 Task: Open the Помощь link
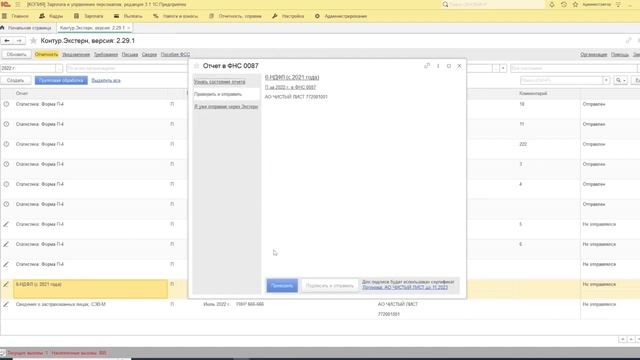tap(620, 54)
